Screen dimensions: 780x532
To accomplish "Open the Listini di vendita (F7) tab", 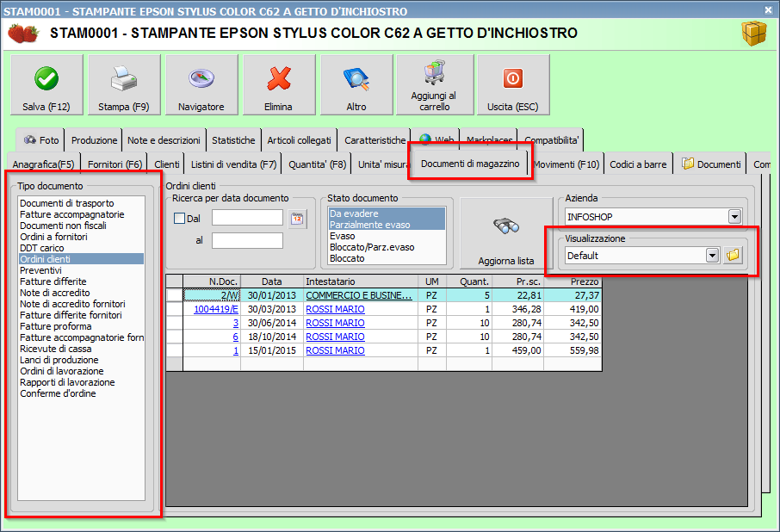I will (x=233, y=164).
